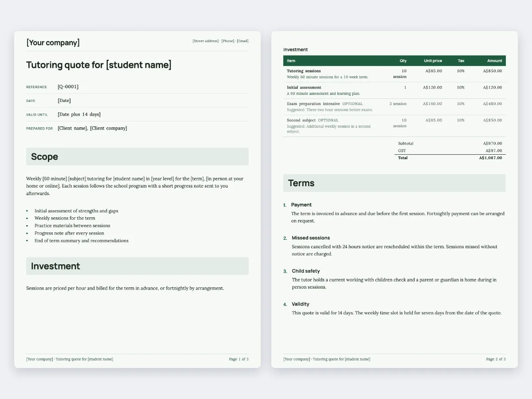Select the "Missed sessions" term heading
This screenshot has width=532, height=399.
coord(311,238)
